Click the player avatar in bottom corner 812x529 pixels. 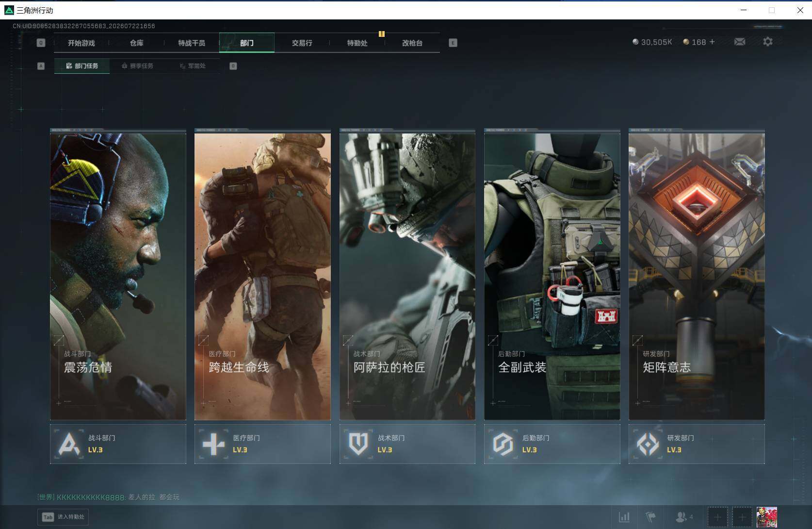(x=767, y=517)
